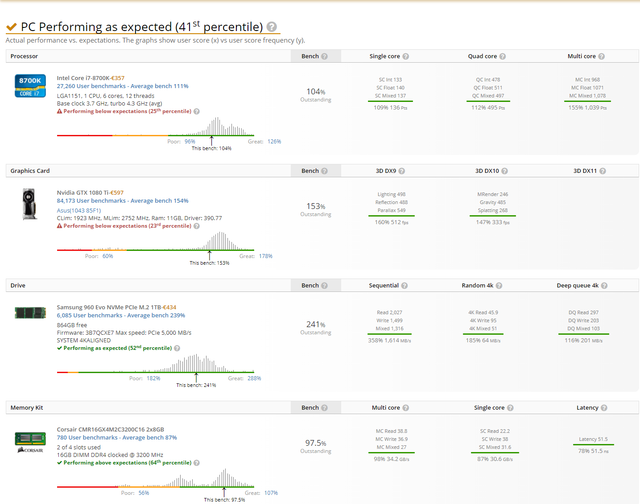Image resolution: width=640 pixels, height=504 pixels.
Task: Click Poor 60% value on graphics card graph
Action: [x=107, y=256]
